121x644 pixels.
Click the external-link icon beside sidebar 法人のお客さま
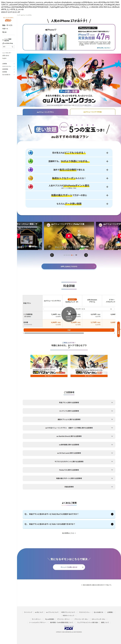[x=14, y=75]
